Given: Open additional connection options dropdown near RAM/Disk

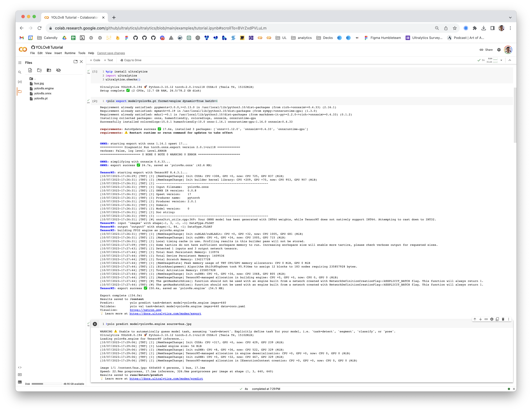Looking at the screenshot, I should tap(501, 60).
